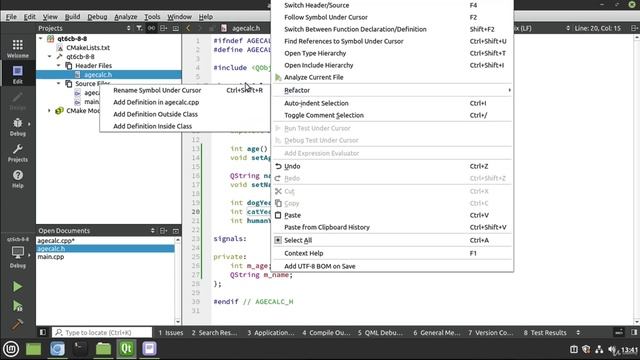Open the File menu
Screen dimensions: 640x360
click(11, 17)
